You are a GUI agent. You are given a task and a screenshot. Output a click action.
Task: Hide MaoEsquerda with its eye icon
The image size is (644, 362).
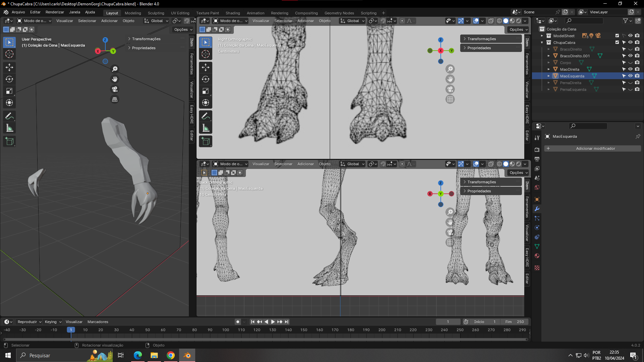point(630,76)
